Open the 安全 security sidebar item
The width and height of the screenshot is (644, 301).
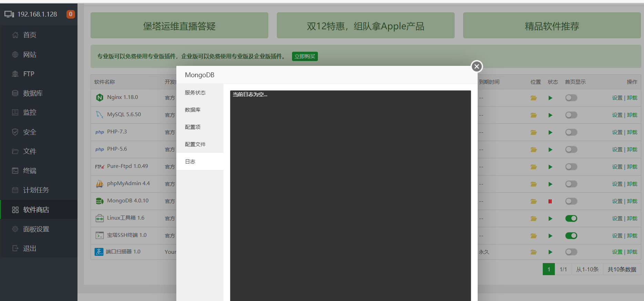39,132
